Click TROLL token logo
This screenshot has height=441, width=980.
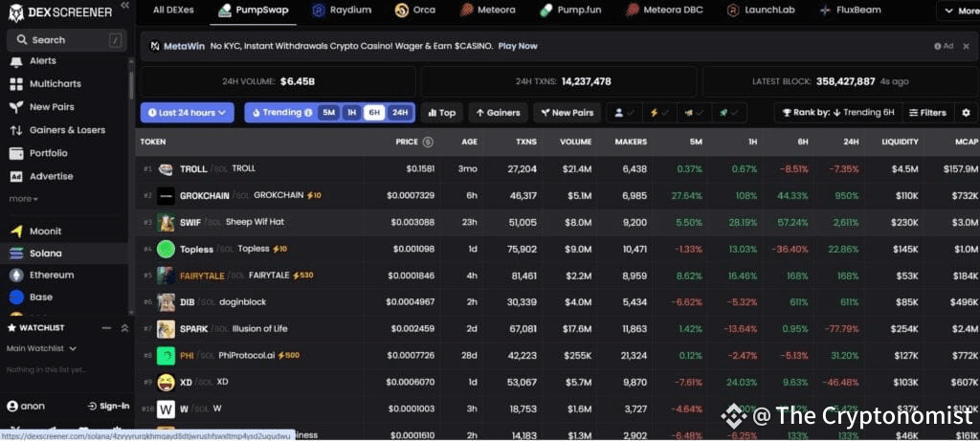tap(166, 168)
